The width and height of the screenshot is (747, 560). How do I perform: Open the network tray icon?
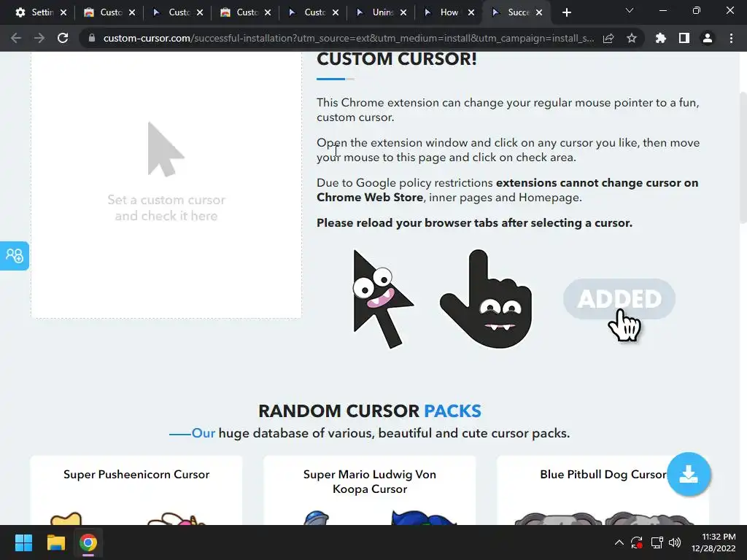tap(657, 542)
